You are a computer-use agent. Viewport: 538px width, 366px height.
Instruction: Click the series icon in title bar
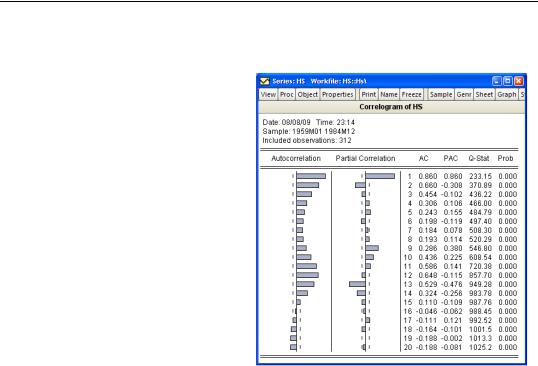pos(265,81)
